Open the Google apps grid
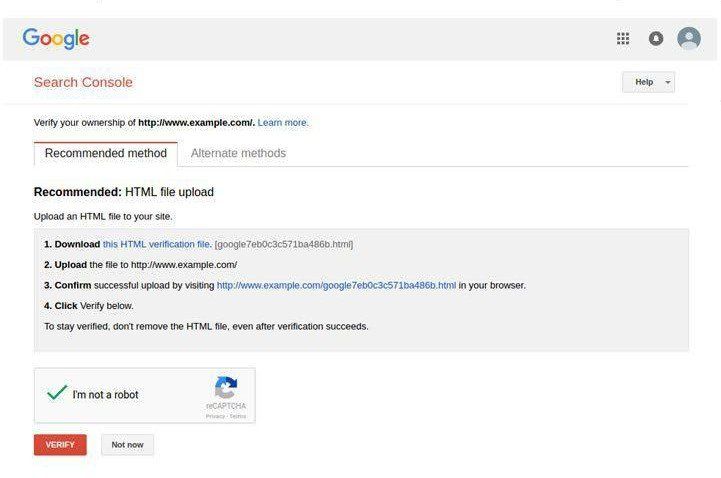 [623, 38]
